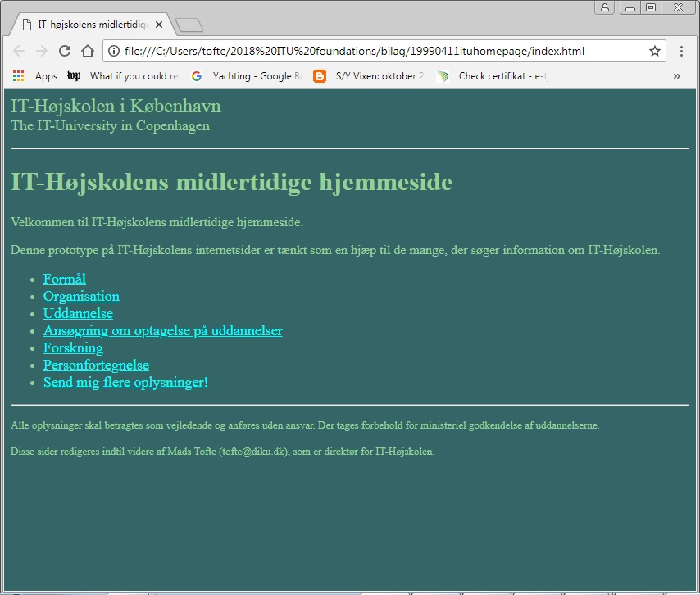Image resolution: width=700 pixels, height=595 pixels.
Task: Click the user profile icon in title bar
Action: coord(604,7)
